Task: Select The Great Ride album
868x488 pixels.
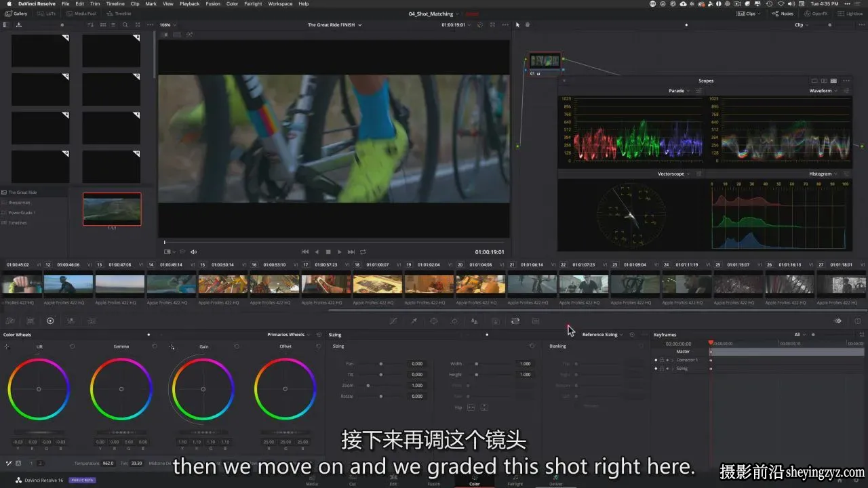Action: [22, 192]
